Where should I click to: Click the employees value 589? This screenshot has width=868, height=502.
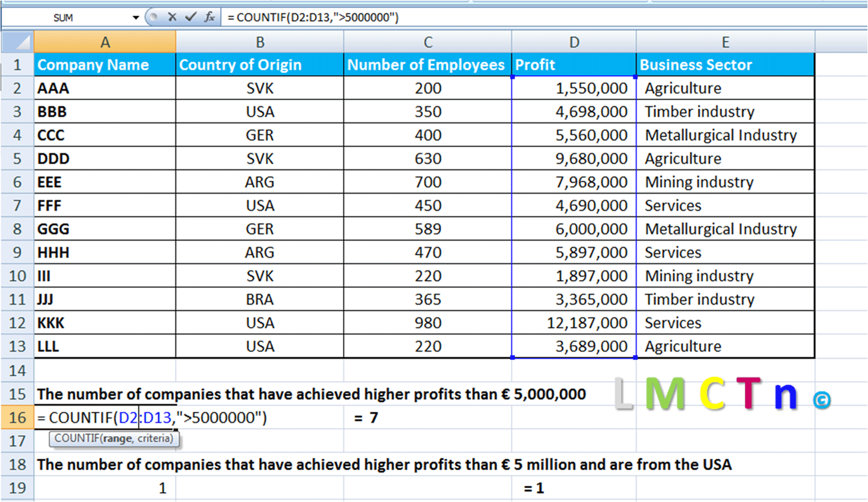(428, 229)
